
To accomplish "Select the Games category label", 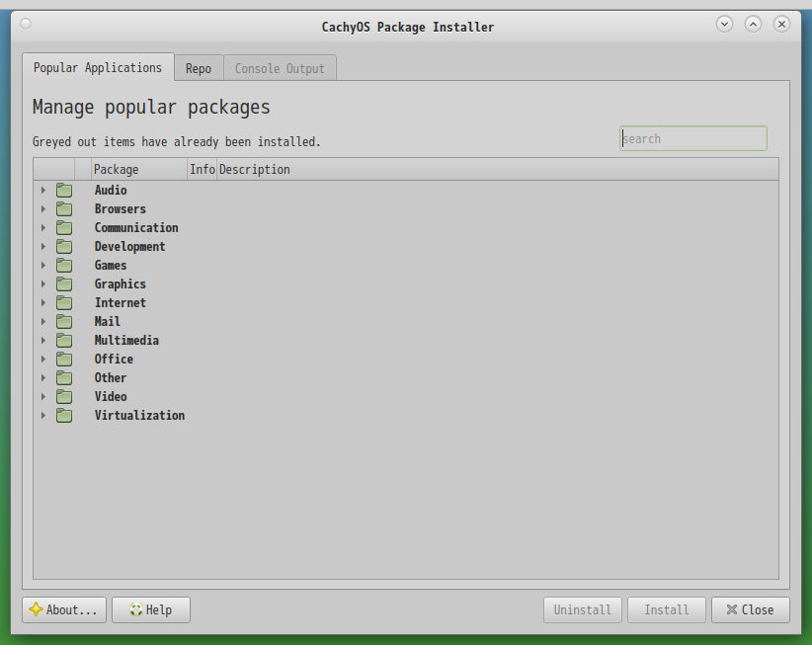I will click(111, 266).
